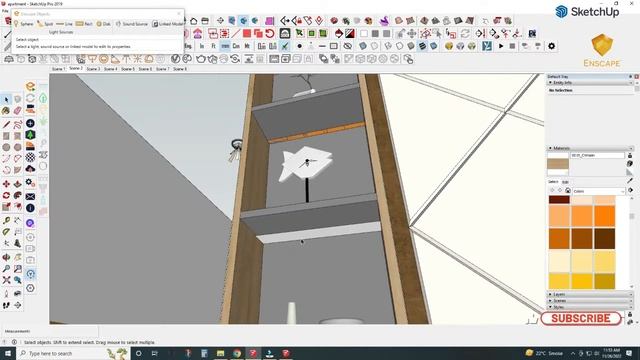Switch to Scene 2 tab
The image size is (640, 360).
point(76,69)
